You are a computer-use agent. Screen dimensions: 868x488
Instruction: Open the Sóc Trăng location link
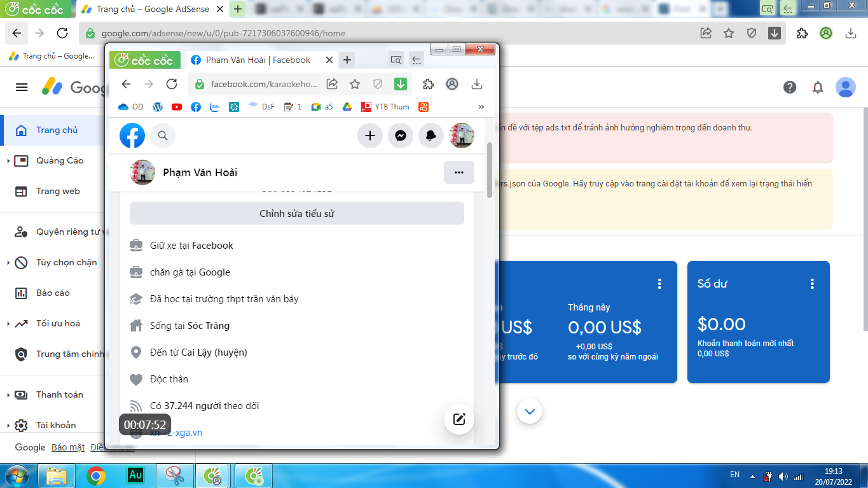(x=209, y=326)
